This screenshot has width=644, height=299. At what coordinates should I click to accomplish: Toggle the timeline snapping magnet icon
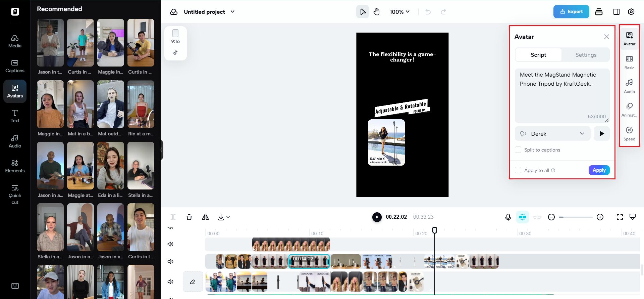(x=523, y=217)
